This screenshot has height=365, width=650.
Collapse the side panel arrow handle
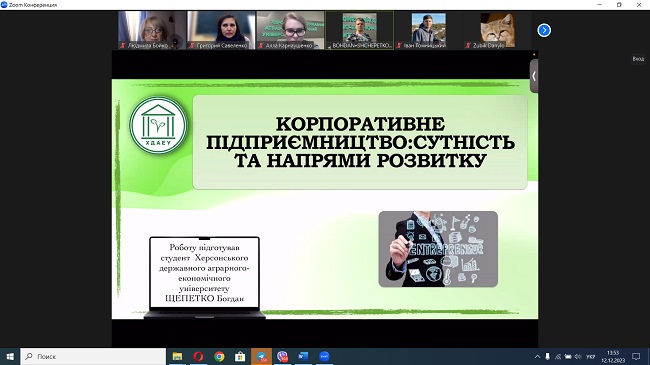pos(534,76)
